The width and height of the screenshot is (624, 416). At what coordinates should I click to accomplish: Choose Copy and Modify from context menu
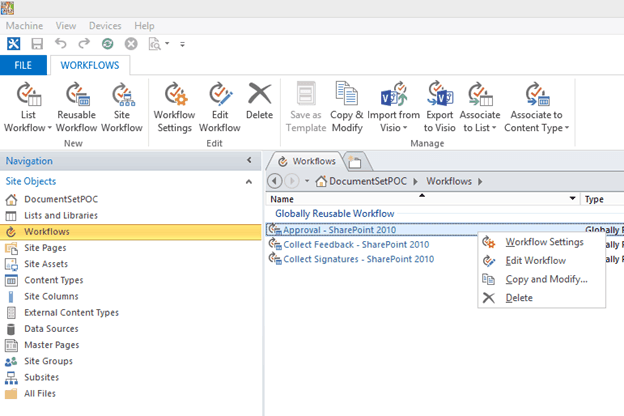pyautogui.click(x=546, y=279)
